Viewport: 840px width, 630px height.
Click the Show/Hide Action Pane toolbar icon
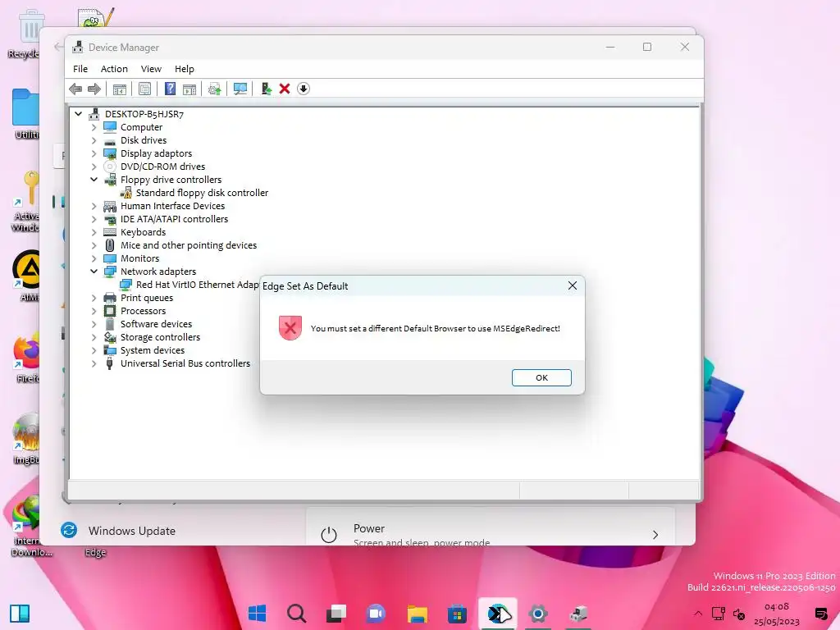(x=189, y=89)
